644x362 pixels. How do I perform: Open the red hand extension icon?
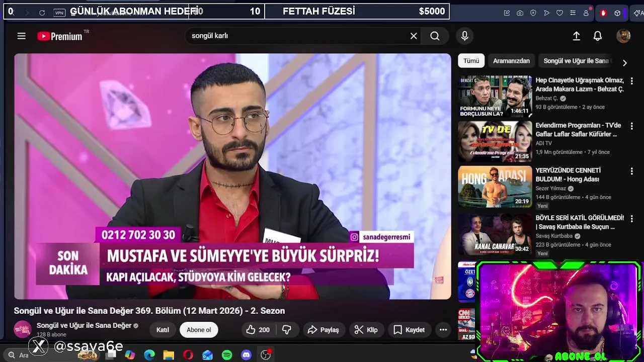(603, 13)
